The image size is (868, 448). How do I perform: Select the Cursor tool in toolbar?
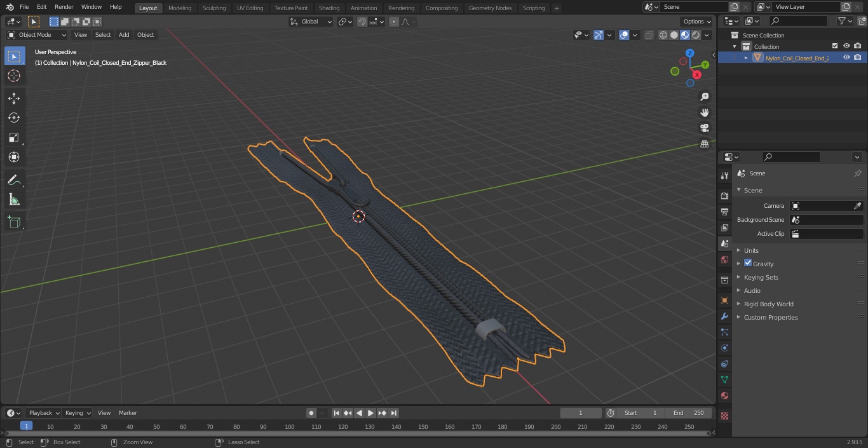(14, 76)
